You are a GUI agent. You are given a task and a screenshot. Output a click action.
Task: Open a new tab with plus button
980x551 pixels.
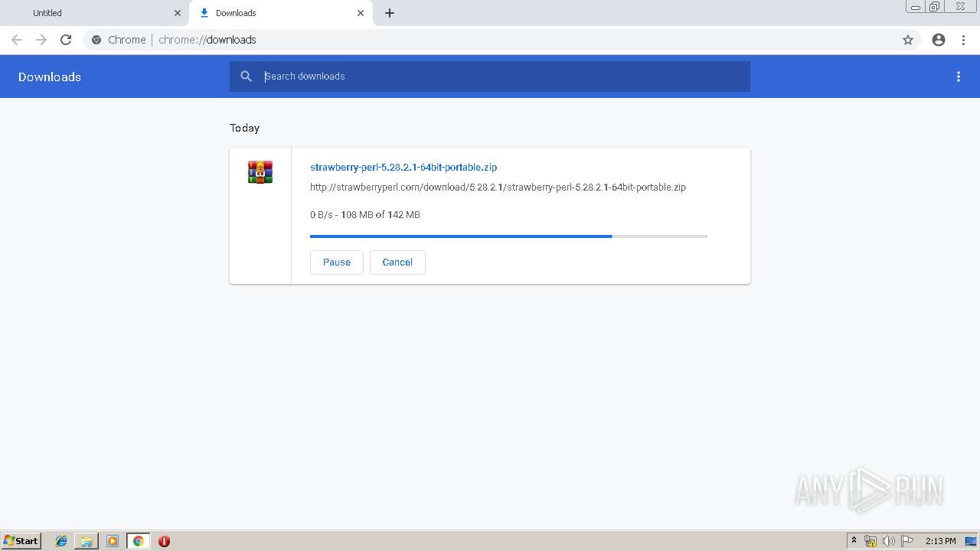point(390,13)
